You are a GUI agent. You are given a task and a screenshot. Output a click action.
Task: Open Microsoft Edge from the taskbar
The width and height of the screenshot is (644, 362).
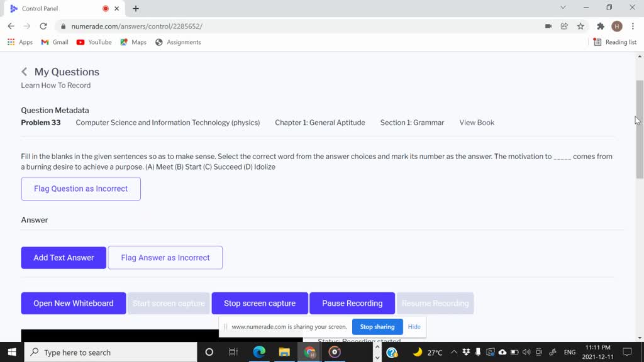point(259,352)
